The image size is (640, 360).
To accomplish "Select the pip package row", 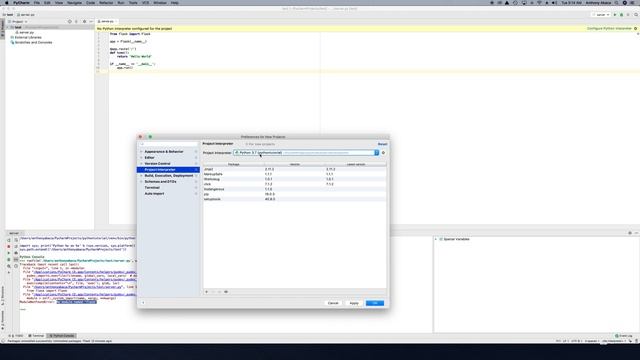I will 295,194.
